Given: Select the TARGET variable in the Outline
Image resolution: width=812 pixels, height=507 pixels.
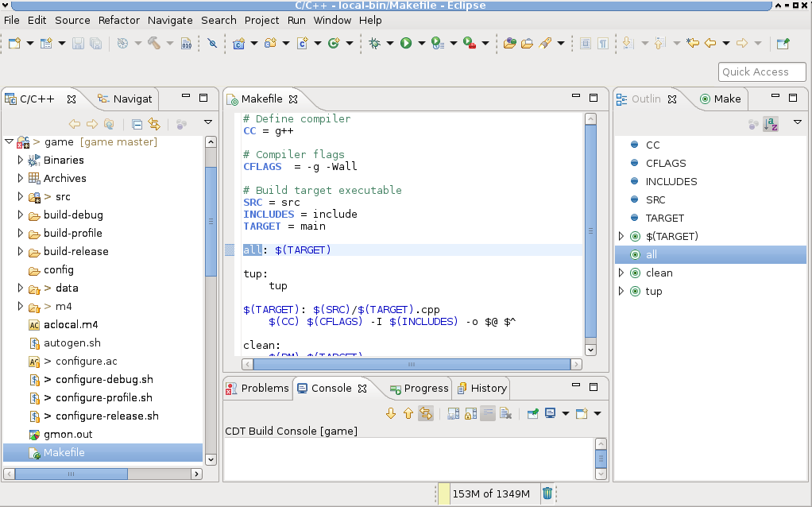Looking at the screenshot, I should pyautogui.click(x=664, y=218).
